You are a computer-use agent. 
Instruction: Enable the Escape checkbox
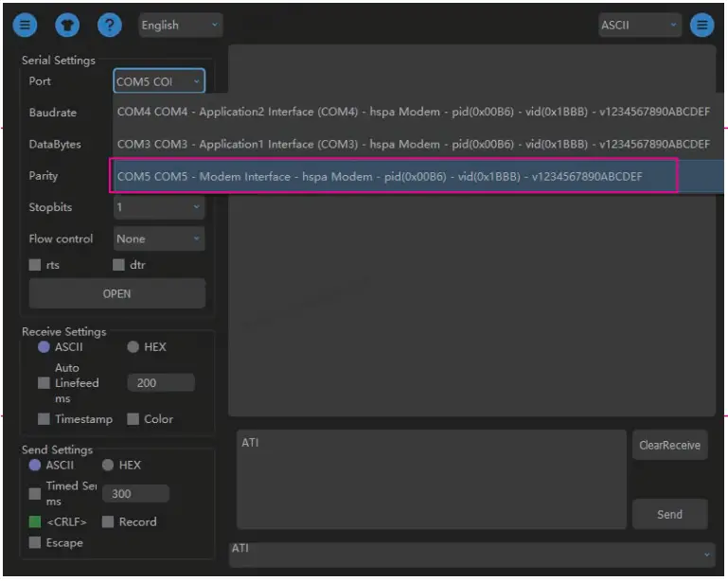tap(35, 542)
